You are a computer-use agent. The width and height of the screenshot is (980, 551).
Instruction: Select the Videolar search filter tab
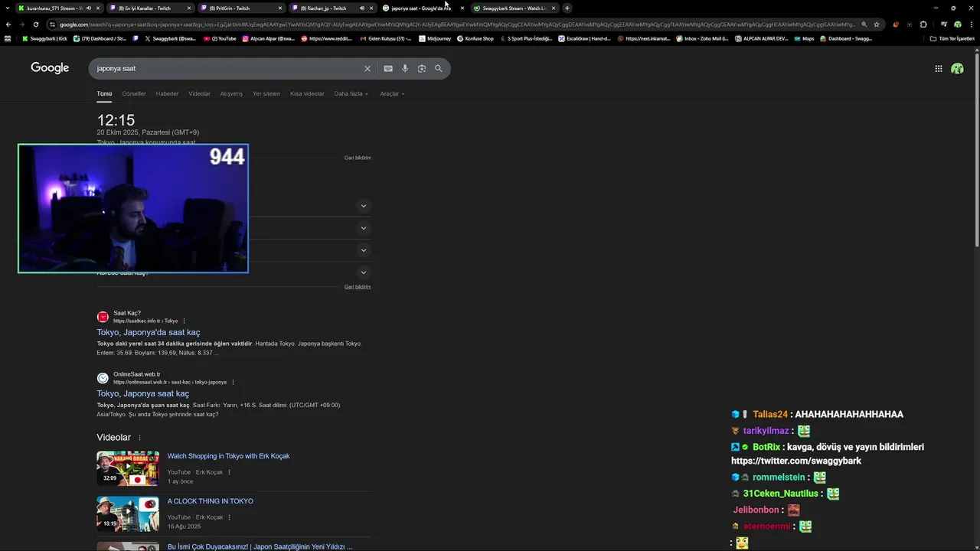click(x=199, y=93)
